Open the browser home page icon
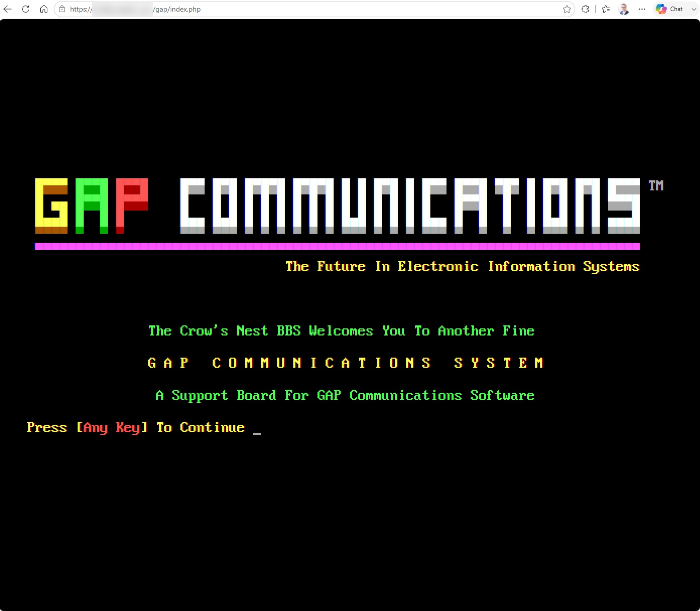 click(x=44, y=9)
